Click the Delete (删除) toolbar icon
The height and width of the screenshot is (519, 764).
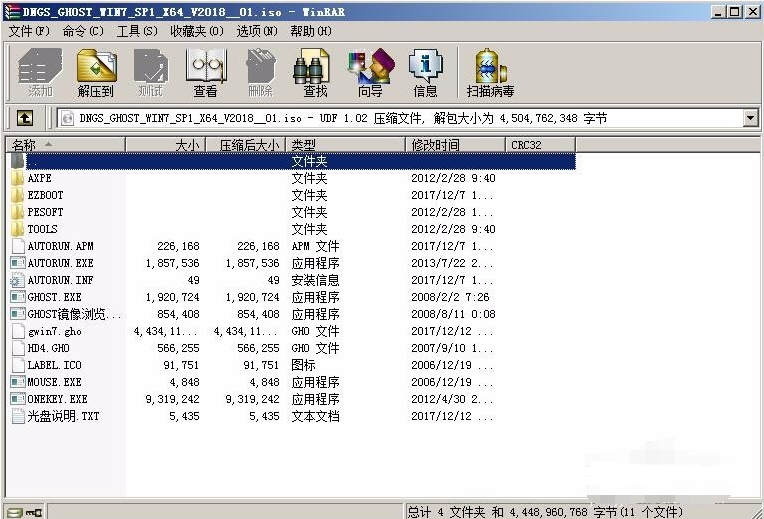coord(260,72)
